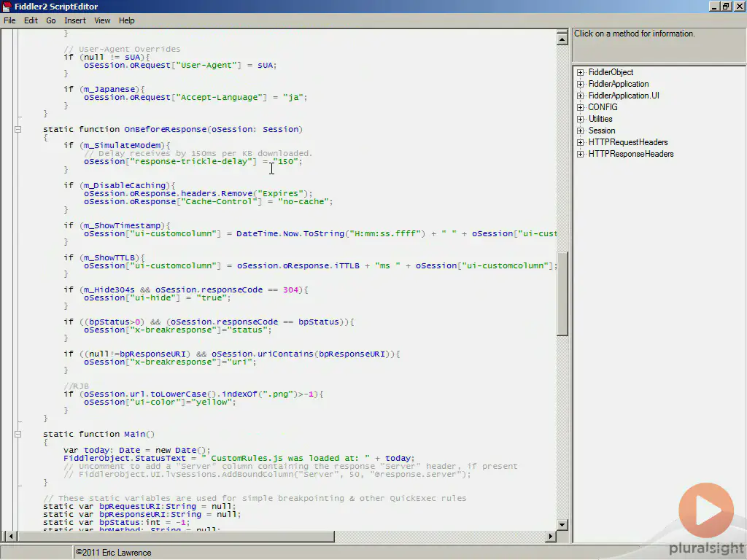Viewport: 747px width, 560px height.
Task: Click the m_ShowTimestamp condition text
Action: [123, 225]
